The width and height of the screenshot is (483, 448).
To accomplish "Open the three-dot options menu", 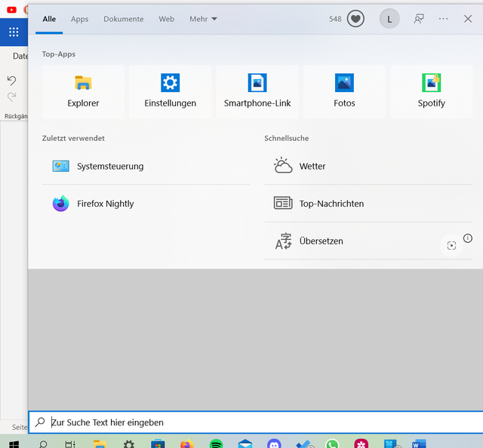I will (443, 19).
